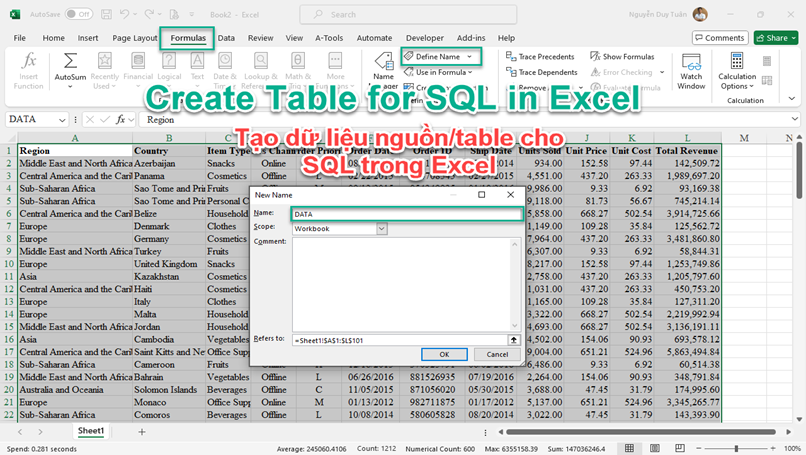The width and height of the screenshot is (806, 455).
Task: Collapse the ribbon with chevron
Action: click(792, 99)
